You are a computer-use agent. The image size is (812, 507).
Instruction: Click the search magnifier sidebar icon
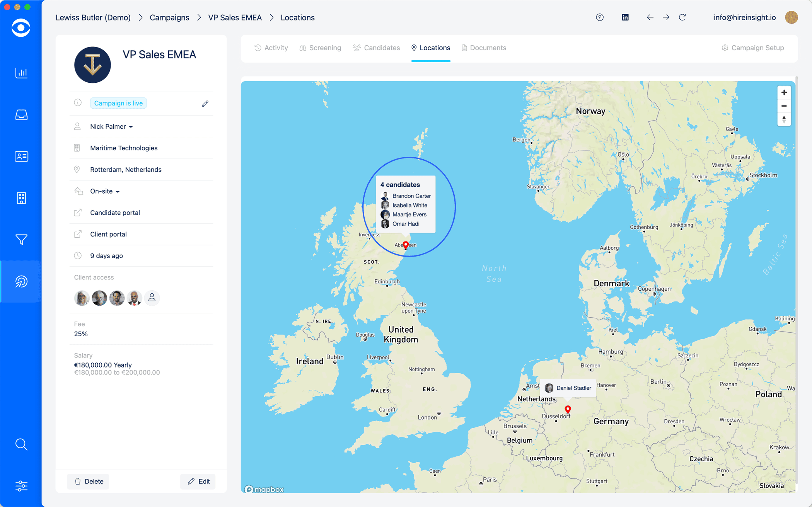click(x=21, y=444)
